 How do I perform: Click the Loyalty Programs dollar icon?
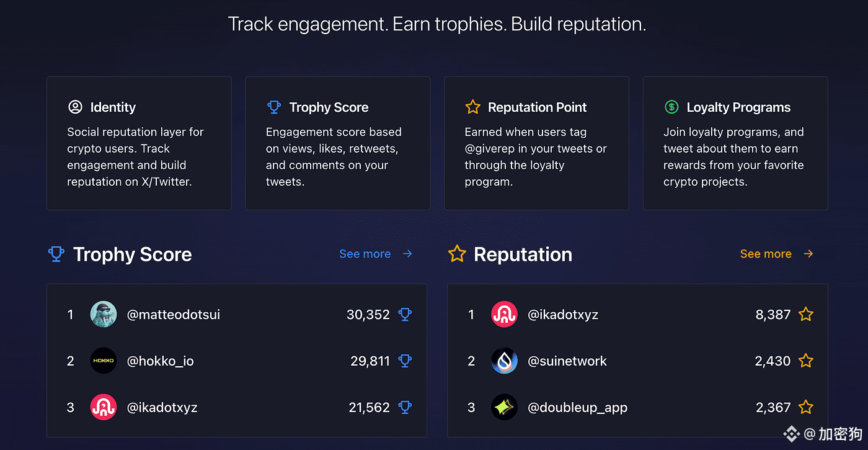[671, 107]
